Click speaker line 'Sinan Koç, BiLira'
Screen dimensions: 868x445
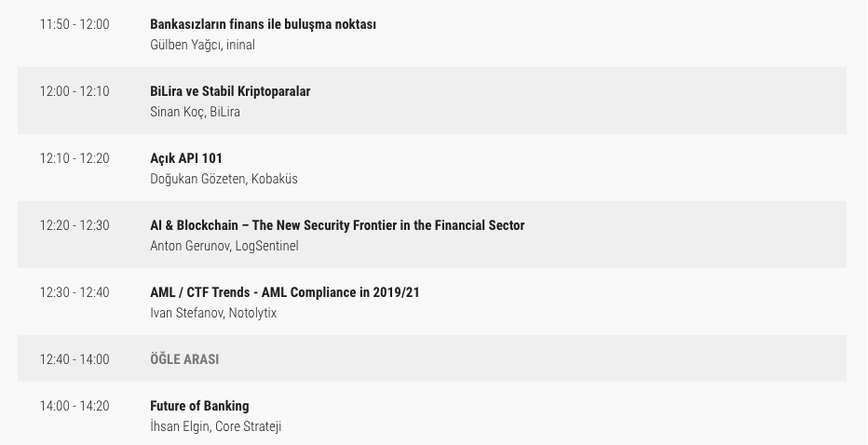click(195, 112)
